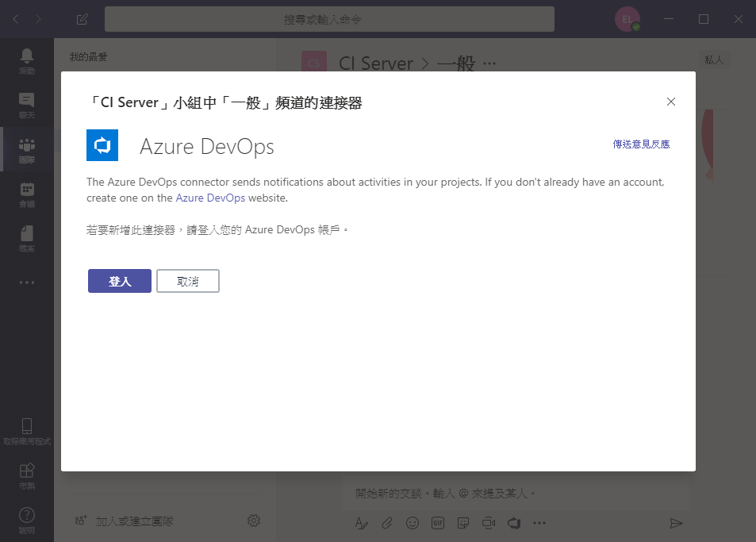Image resolution: width=756 pixels, height=542 pixels.
Task: Open channel options ellipsis next to 一般
Action: coord(489,63)
